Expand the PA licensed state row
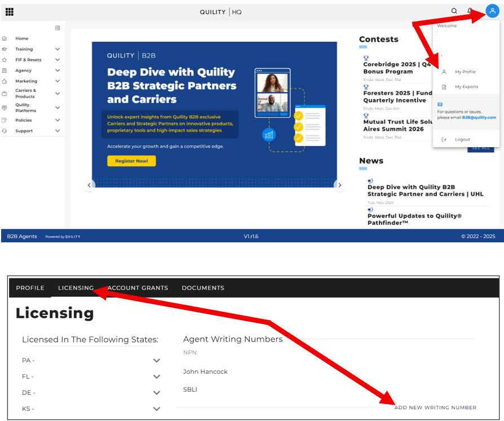504x421 pixels. point(156,361)
